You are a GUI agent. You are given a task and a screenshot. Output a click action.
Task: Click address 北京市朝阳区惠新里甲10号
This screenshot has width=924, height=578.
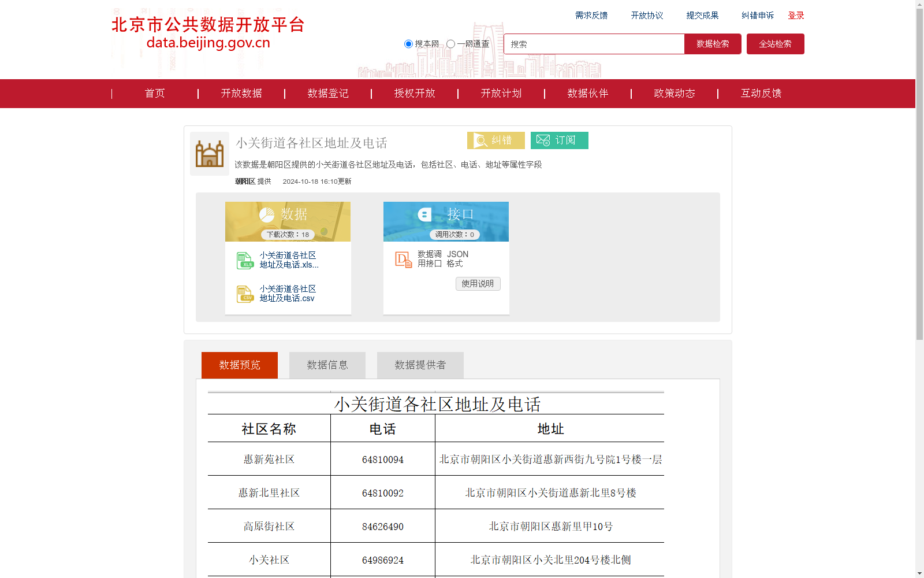point(550,527)
